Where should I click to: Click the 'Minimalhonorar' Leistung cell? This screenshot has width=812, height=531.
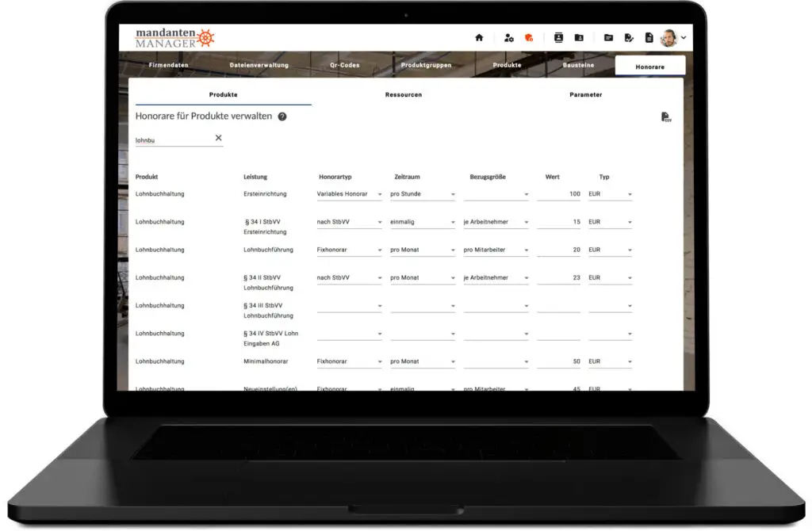[x=266, y=361]
